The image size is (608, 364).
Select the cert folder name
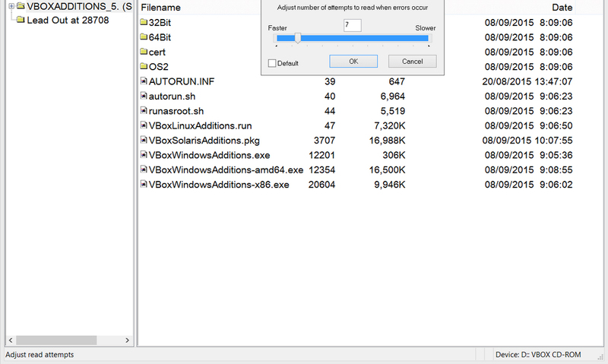click(157, 52)
